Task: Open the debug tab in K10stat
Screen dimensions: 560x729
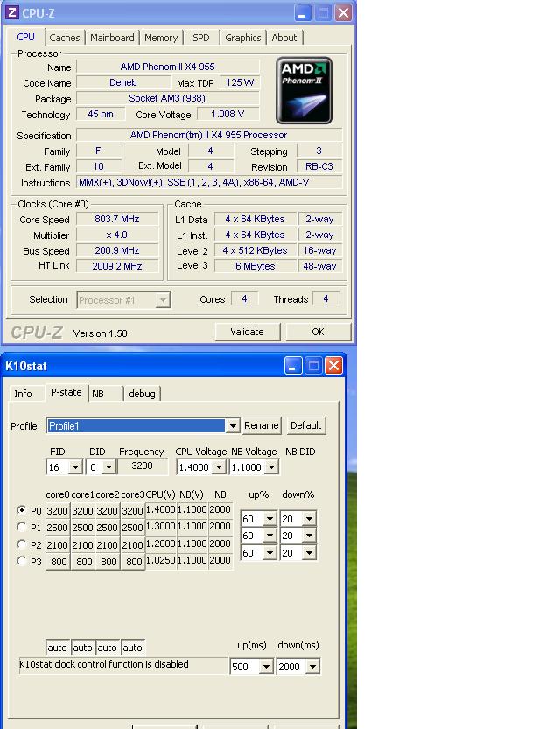Action: (143, 394)
